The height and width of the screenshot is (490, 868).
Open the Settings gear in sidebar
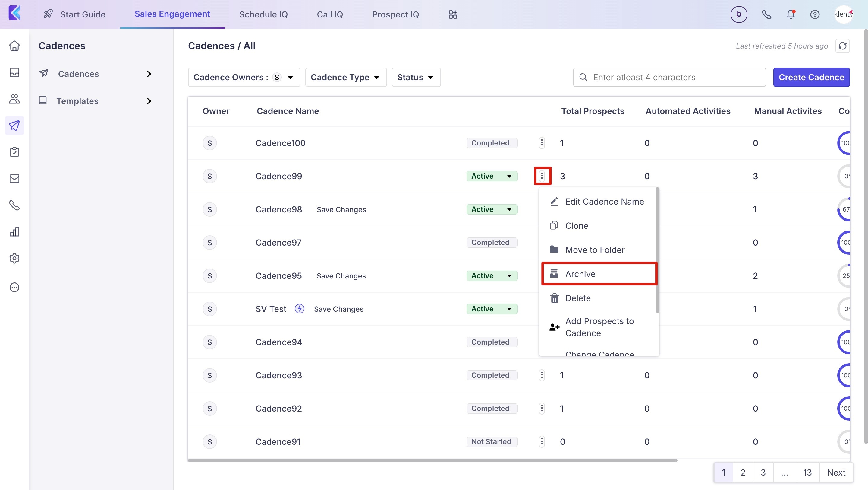pos(14,258)
